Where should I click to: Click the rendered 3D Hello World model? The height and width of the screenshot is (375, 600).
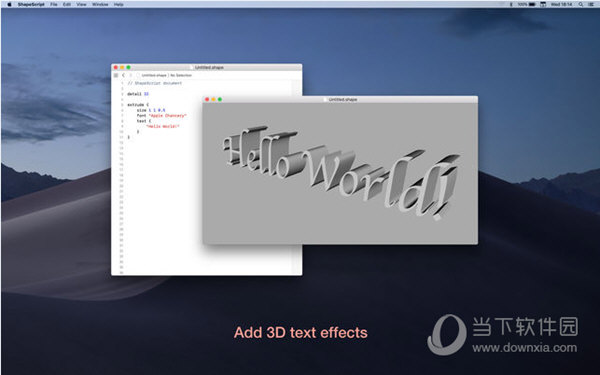pyautogui.click(x=341, y=172)
